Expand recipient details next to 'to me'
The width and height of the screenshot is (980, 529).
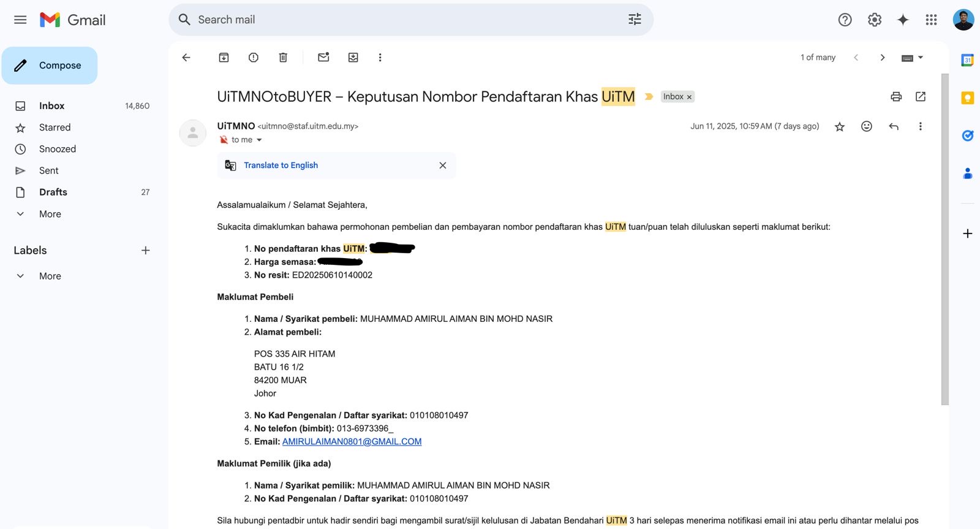[x=259, y=140]
